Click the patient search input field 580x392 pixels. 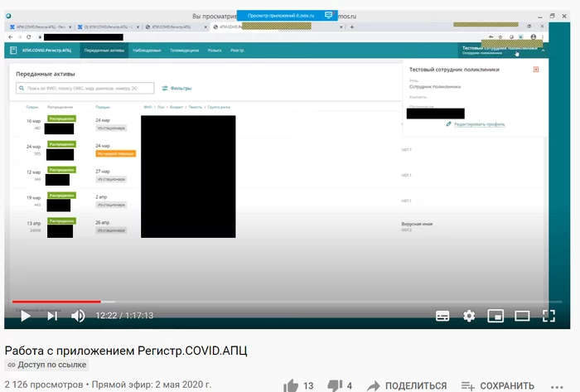coord(85,88)
